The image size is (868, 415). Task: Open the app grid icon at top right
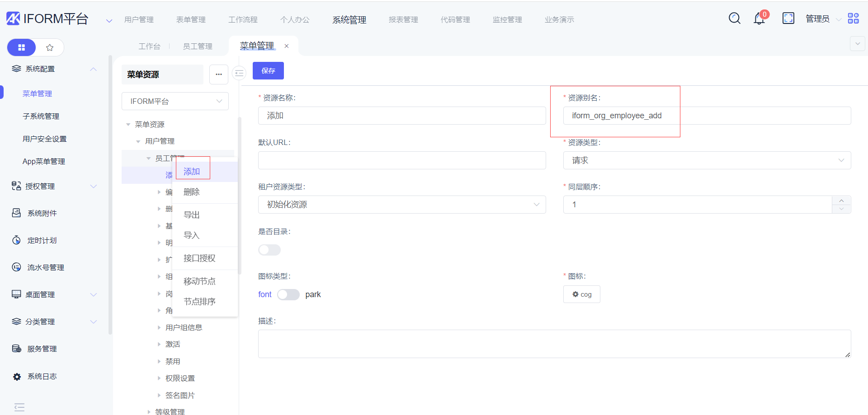click(853, 19)
